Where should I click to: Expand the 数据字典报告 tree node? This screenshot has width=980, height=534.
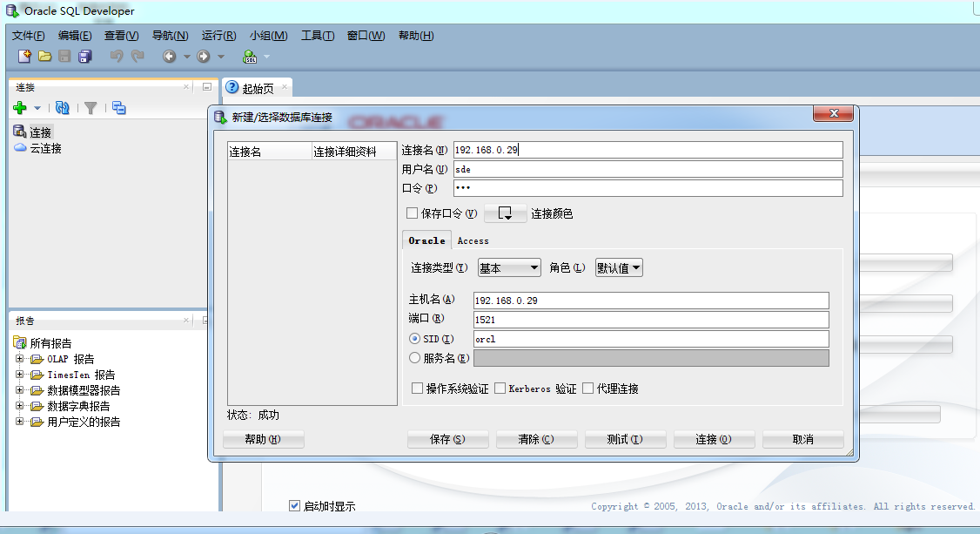[17, 406]
